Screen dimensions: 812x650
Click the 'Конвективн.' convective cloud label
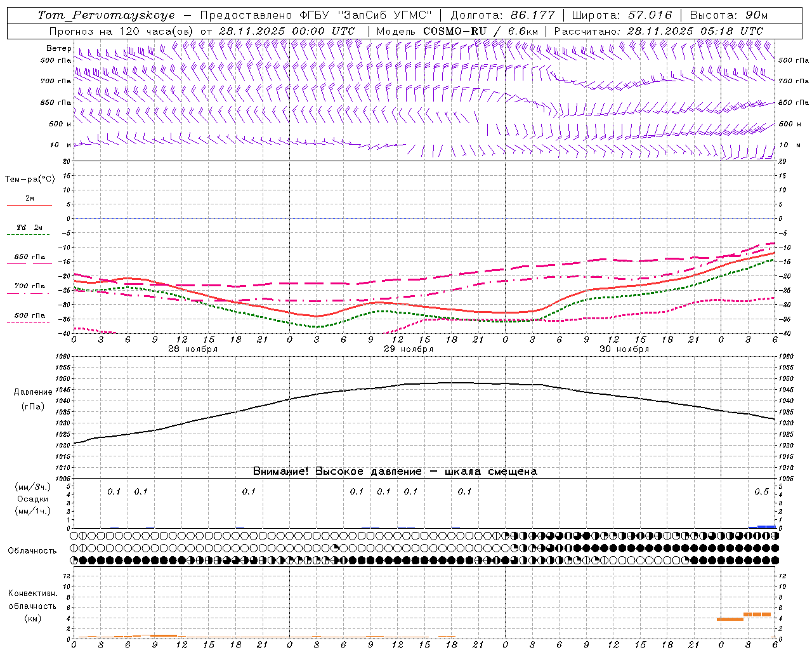click(32, 594)
